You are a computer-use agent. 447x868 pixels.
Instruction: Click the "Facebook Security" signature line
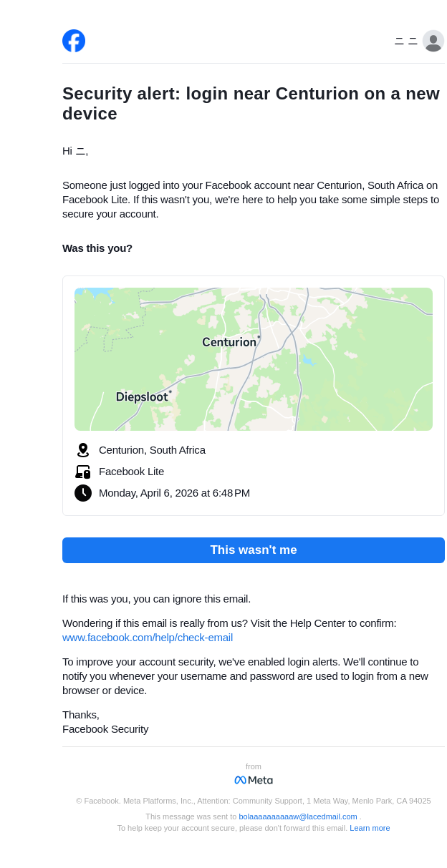click(105, 729)
